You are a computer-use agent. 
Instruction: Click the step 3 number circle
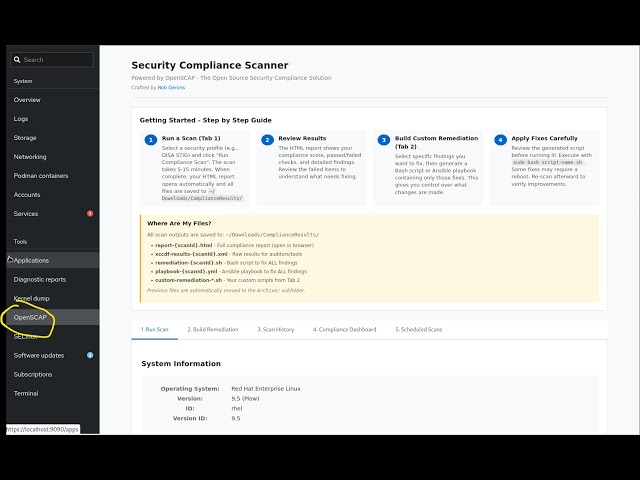(x=383, y=140)
